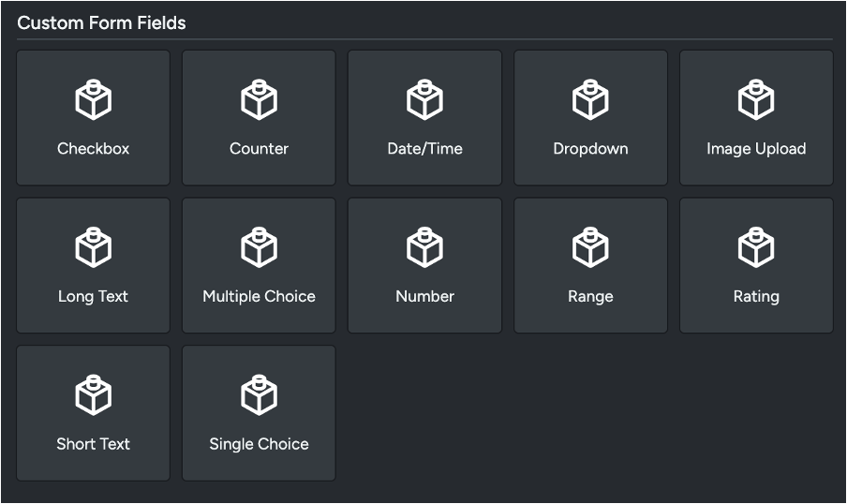Image resolution: width=847 pixels, height=504 pixels.
Task: Click the block icon above Single Choice
Action: (x=259, y=396)
